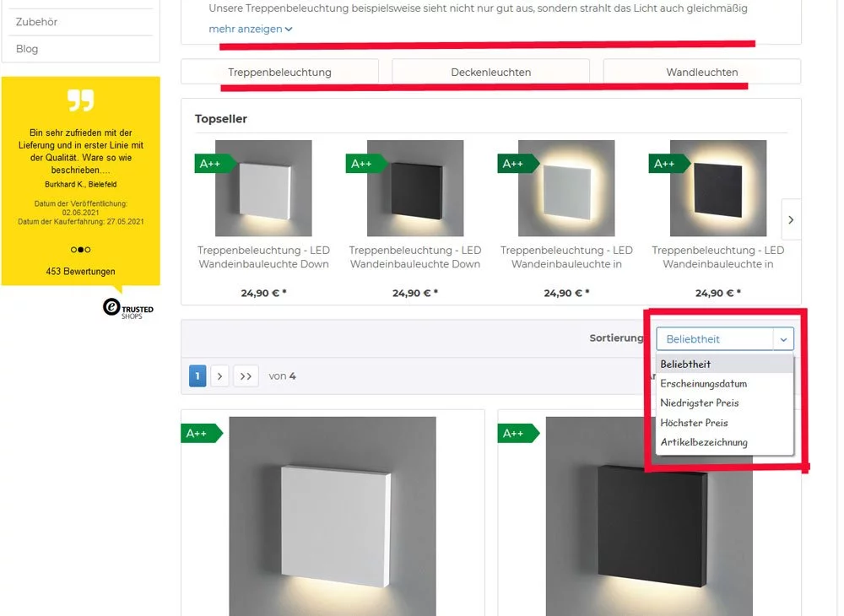
Task: Click the A++ label on white halo-glow Topseller
Action: (517, 164)
